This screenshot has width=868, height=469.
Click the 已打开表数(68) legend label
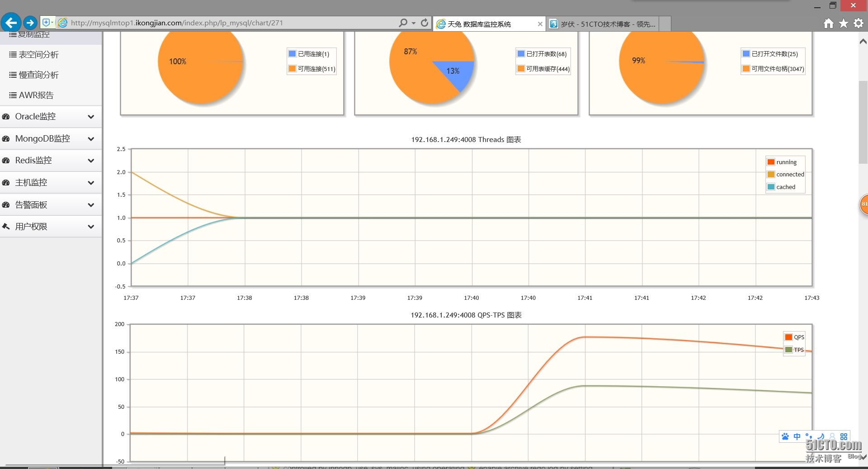click(x=546, y=54)
